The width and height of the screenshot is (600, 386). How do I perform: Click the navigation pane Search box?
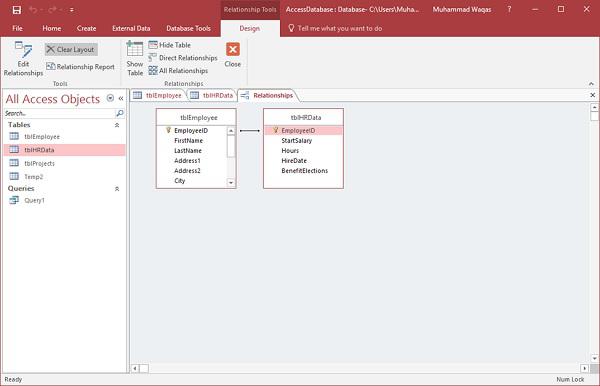[60, 113]
